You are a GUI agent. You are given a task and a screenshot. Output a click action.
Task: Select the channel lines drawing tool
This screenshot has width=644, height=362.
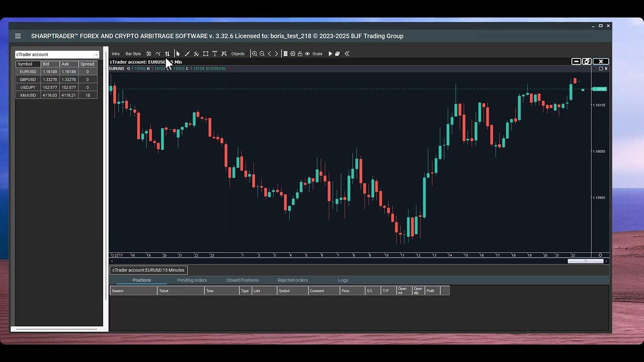click(x=196, y=54)
